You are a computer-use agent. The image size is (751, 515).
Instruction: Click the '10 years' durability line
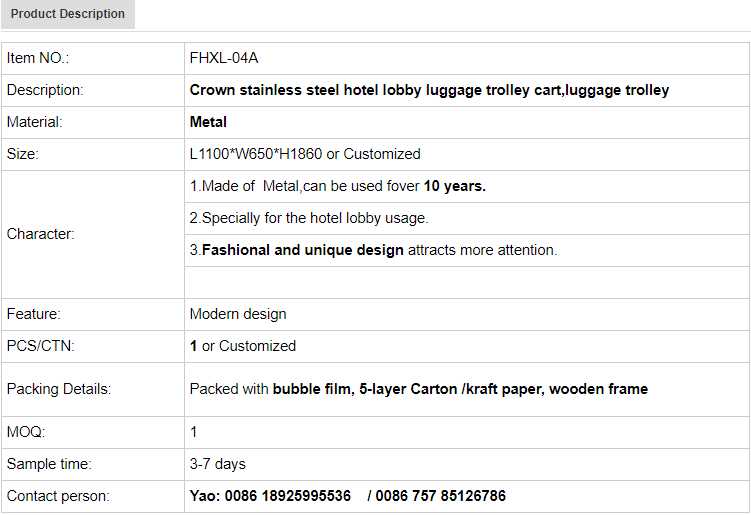pos(338,186)
